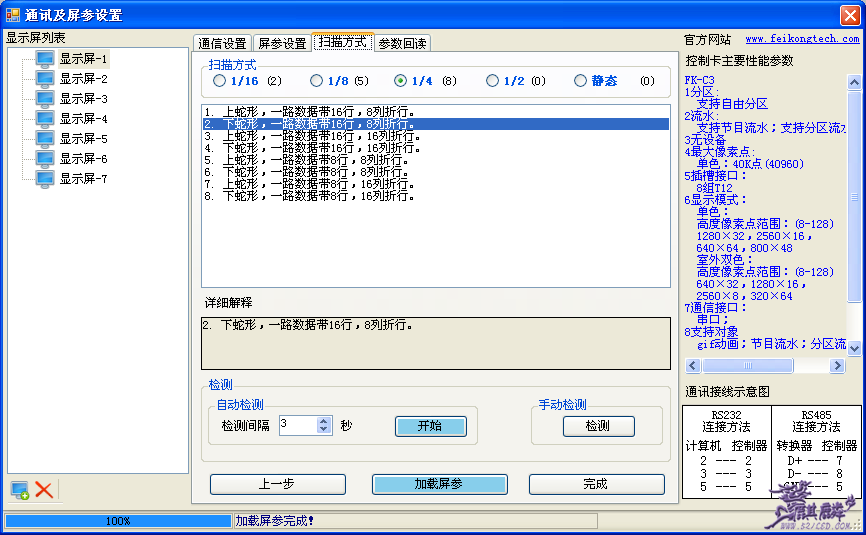
Task: Go to the 屏参设置 tab
Action: 282,43
